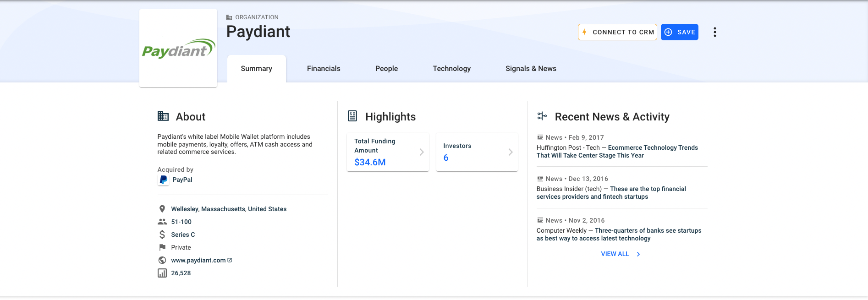868x300 pixels.
Task: Click View All recent news
Action: [x=615, y=254]
